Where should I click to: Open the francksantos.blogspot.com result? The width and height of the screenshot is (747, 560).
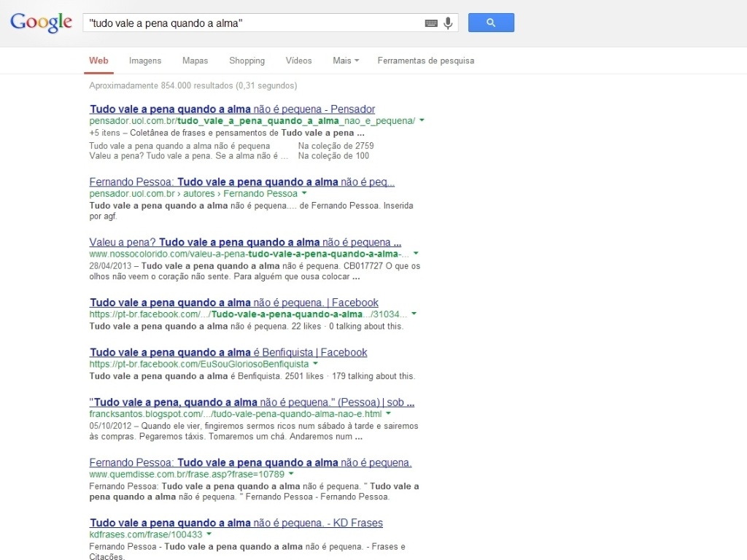coord(252,402)
